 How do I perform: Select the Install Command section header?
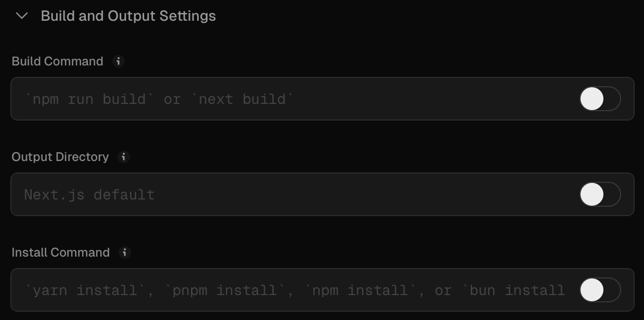point(60,252)
